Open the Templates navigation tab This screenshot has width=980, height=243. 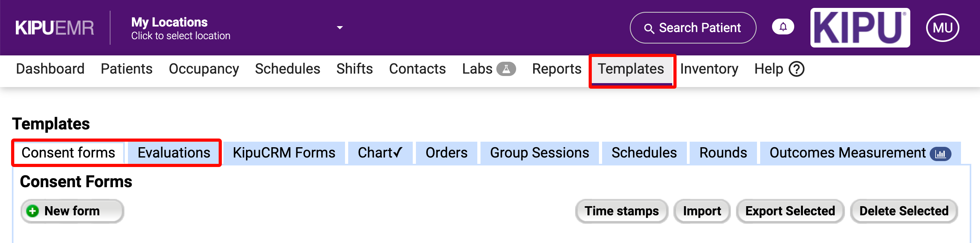pyautogui.click(x=631, y=69)
